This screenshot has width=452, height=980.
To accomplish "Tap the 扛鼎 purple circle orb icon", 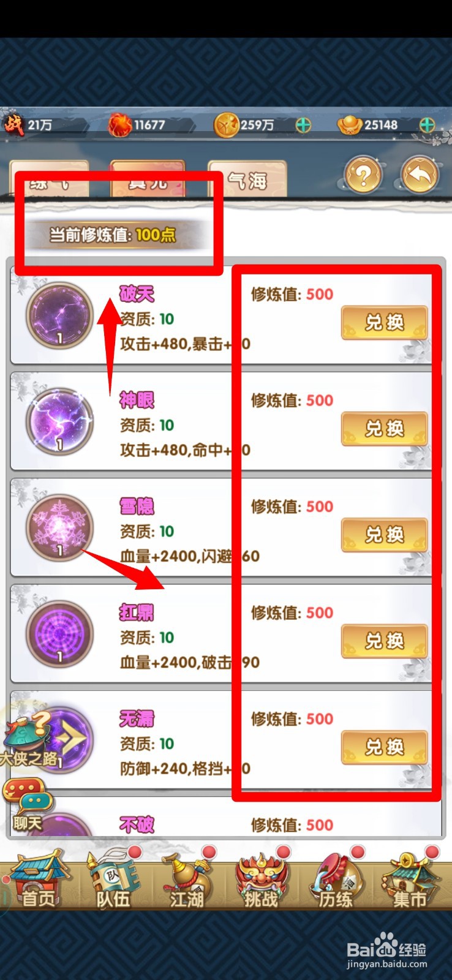I will pyautogui.click(x=59, y=634).
